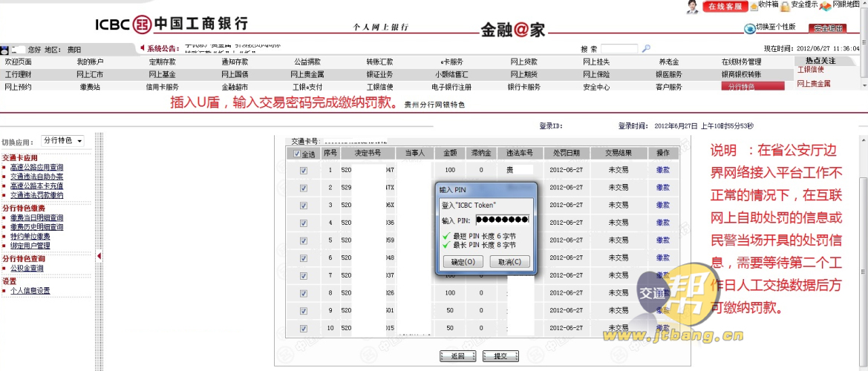Open the 转账汇款 menu
868x371 pixels.
(379, 62)
